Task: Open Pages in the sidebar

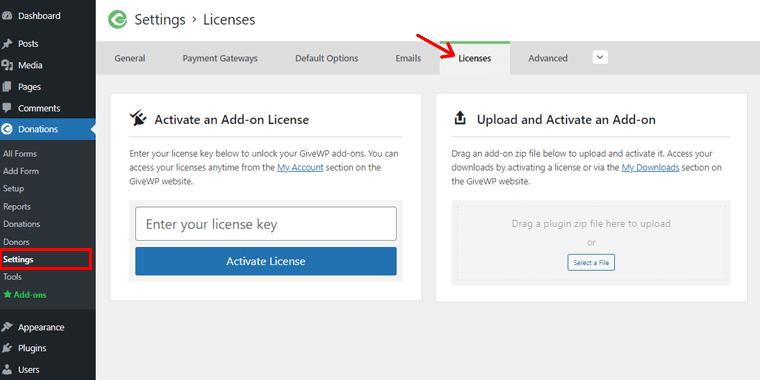Action: (29, 87)
